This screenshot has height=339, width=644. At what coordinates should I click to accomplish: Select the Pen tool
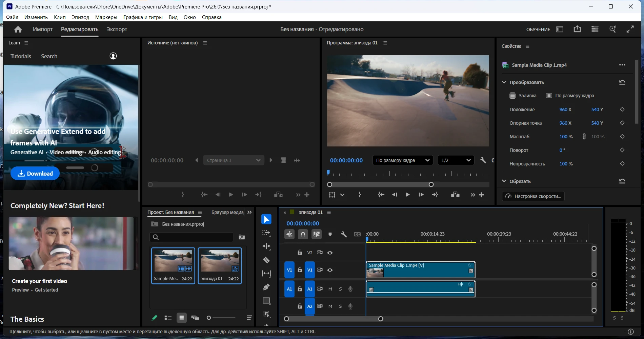[x=266, y=287]
